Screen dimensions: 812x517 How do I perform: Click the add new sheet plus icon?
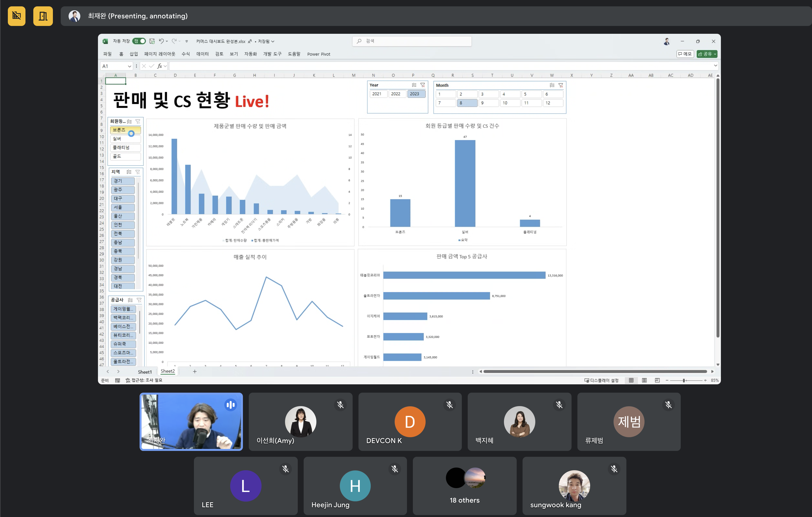[195, 371]
